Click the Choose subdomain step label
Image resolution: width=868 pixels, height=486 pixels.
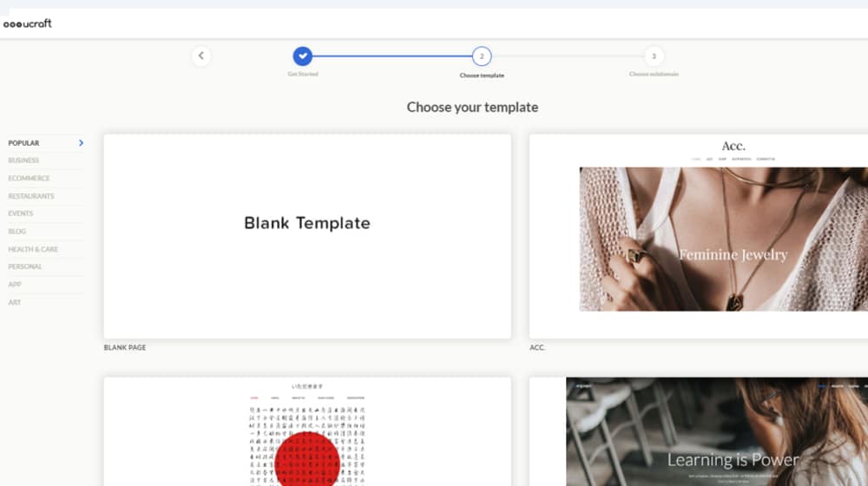[x=654, y=74]
